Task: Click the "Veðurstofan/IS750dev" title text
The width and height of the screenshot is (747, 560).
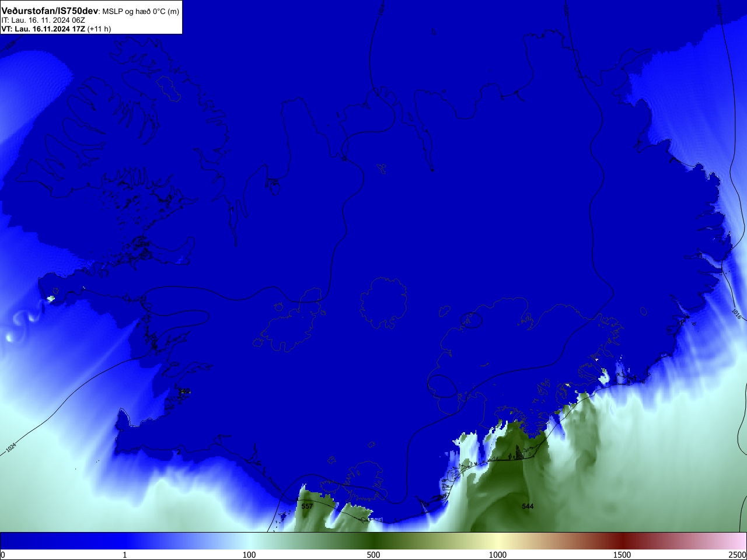Action: (50, 11)
